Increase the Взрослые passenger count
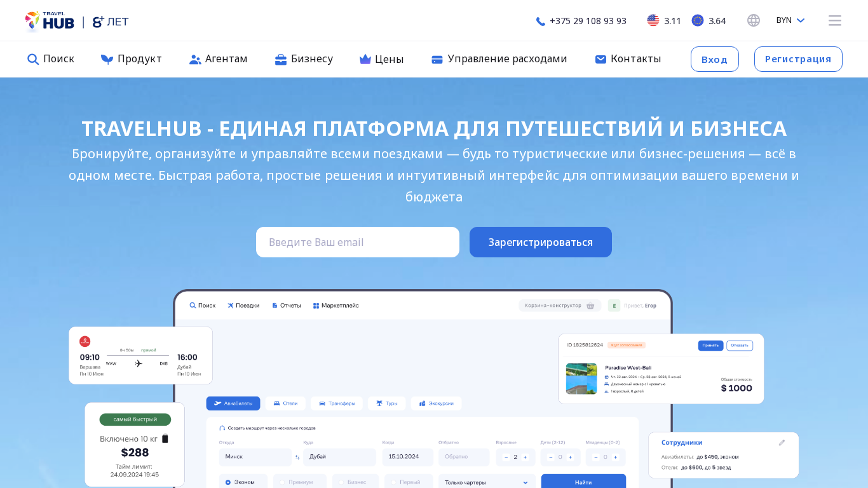Screen dimensions: 868x488 pyautogui.click(x=525, y=457)
